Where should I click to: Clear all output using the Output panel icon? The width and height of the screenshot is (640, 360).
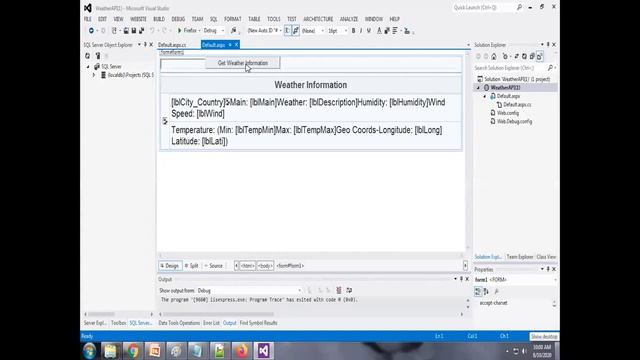tap(339, 290)
